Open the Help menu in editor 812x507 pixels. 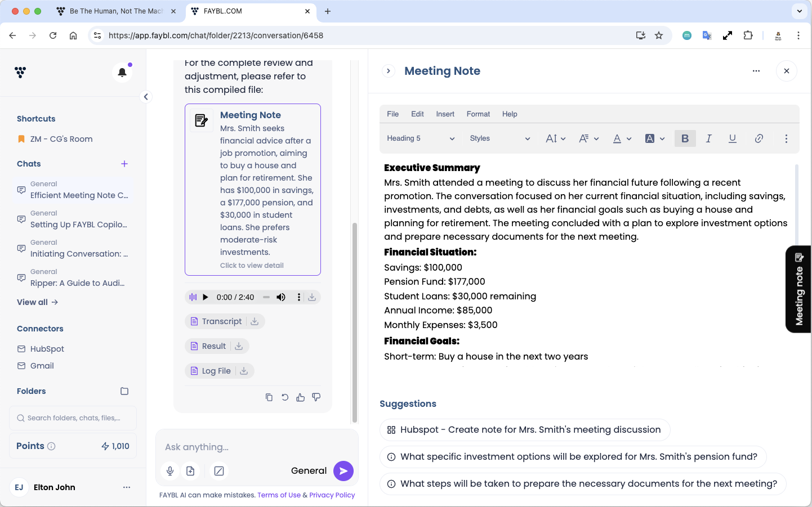(510, 114)
